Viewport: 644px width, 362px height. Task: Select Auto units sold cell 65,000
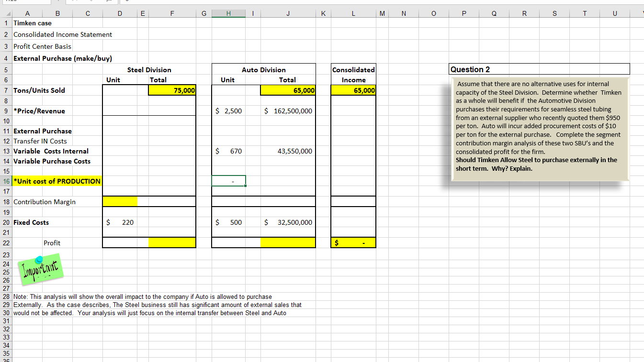pyautogui.click(x=287, y=90)
